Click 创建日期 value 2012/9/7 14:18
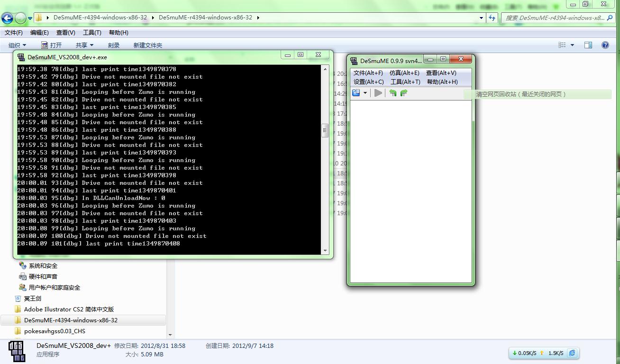The image size is (620, 364). pyautogui.click(x=253, y=346)
